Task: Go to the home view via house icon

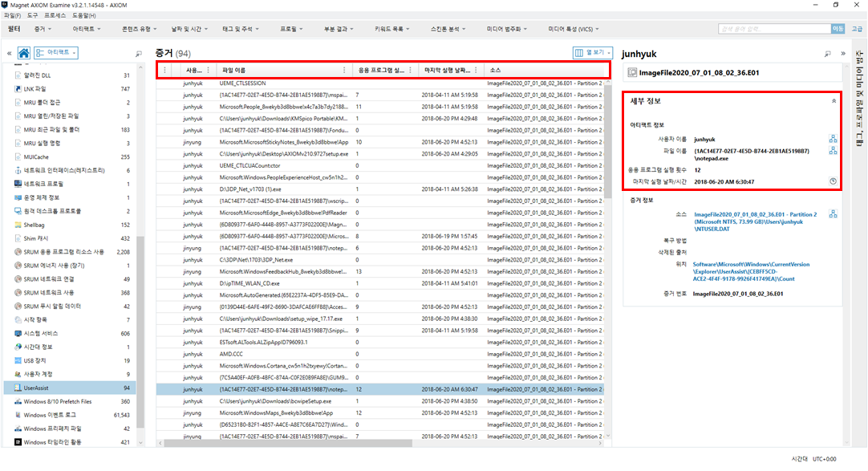Action: click(x=24, y=53)
